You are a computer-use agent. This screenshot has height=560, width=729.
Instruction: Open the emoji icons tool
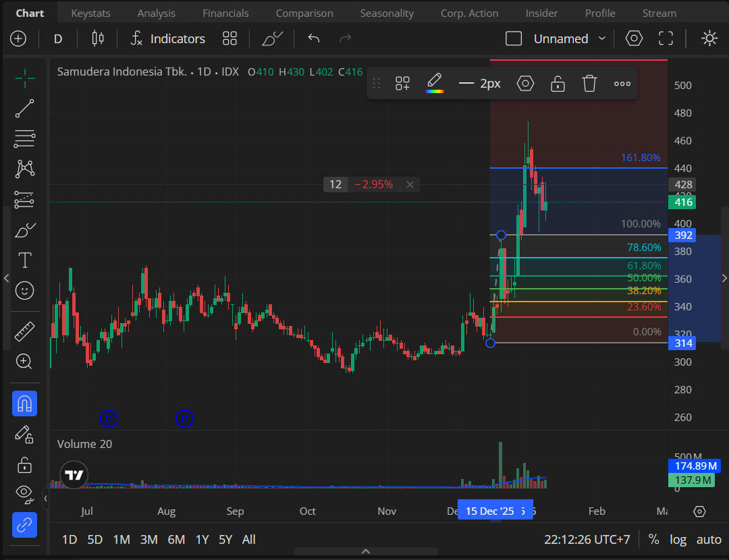pyautogui.click(x=24, y=291)
